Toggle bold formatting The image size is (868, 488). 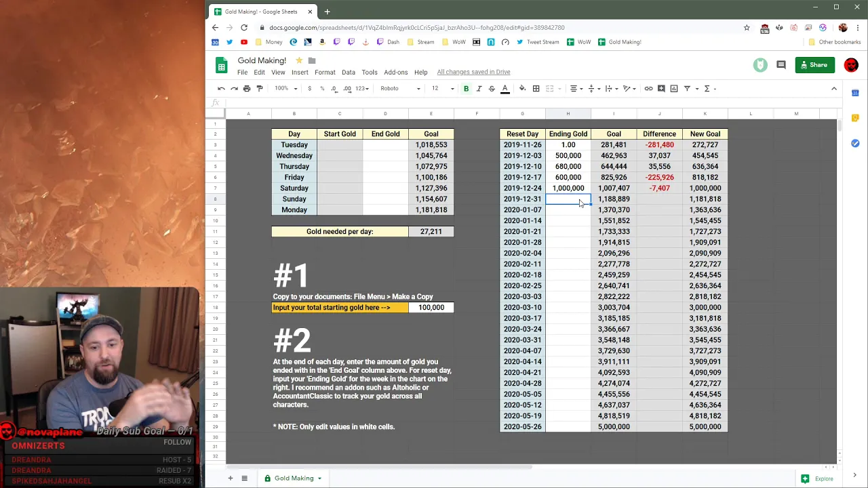(x=466, y=88)
